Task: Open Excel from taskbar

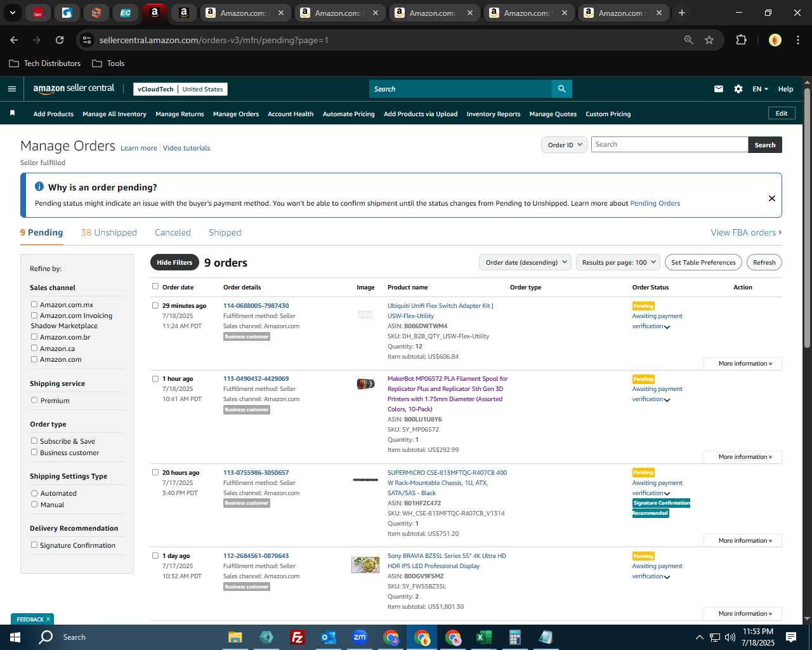Action: point(483,637)
